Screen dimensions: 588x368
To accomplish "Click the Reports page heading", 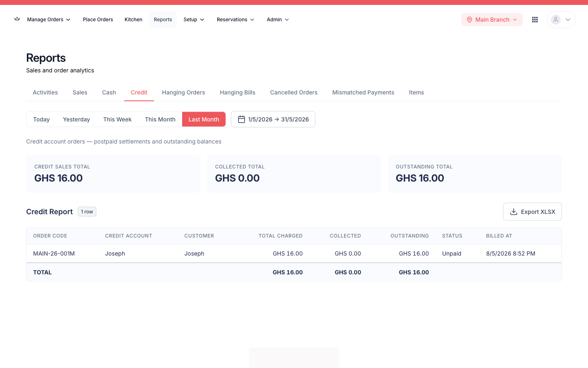I will [46, 58].
